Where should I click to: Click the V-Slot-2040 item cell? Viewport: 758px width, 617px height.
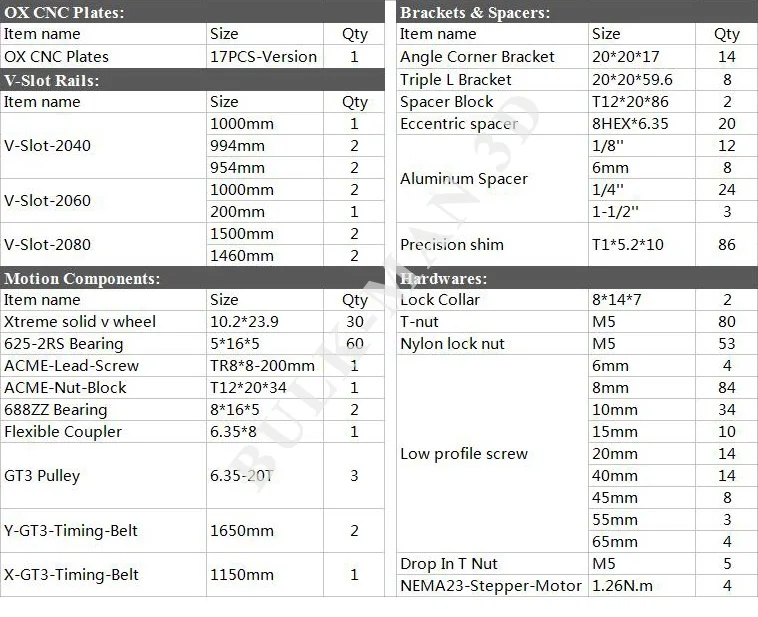pyautogui.click(x=103, y=146)
